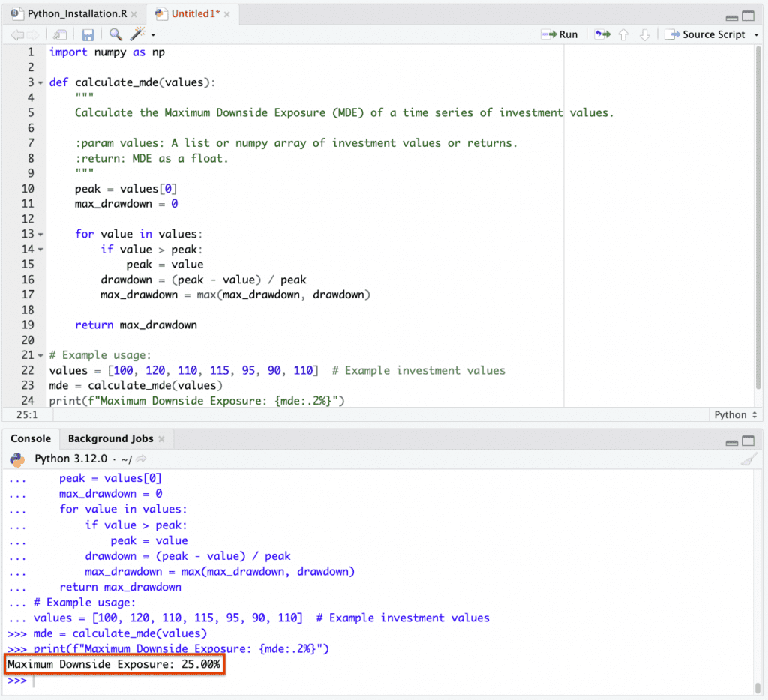
Task: Click the show in new window icon
Action: pyautogui.click(x=60, y=34)
